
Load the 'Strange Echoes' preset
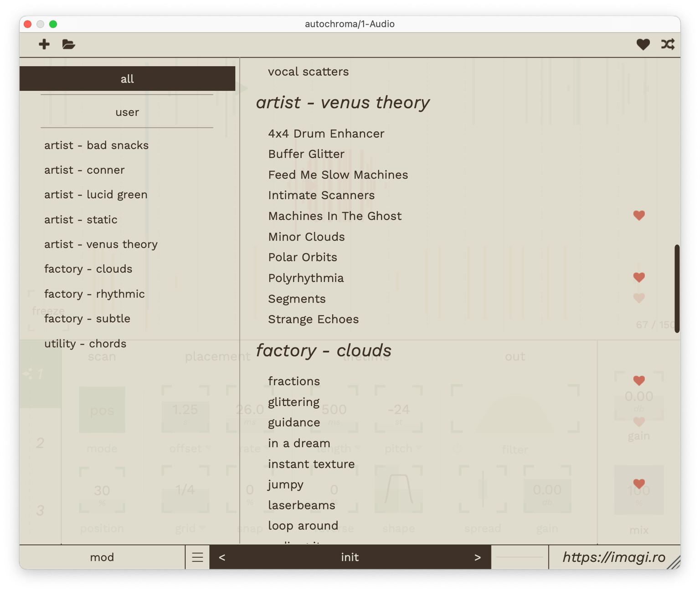(x=314, y=319)
